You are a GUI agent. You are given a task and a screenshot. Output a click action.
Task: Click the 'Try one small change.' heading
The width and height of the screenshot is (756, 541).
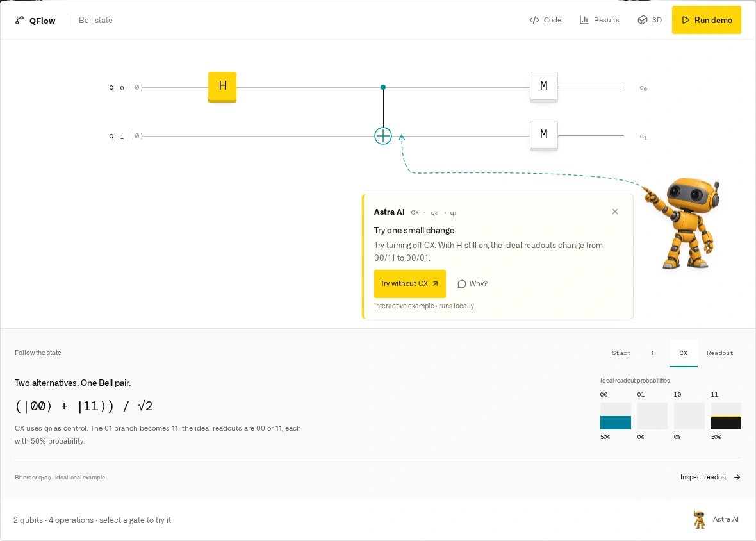click(415, 231)
